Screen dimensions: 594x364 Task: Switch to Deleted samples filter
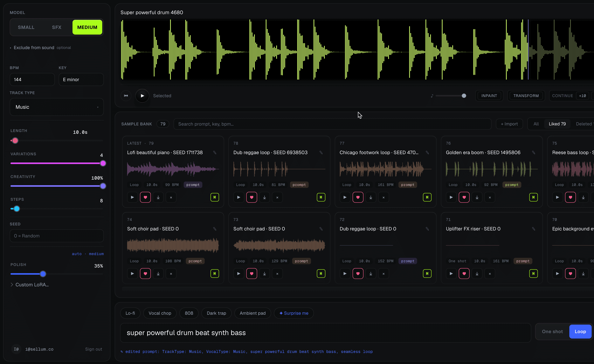coord(584,124)
